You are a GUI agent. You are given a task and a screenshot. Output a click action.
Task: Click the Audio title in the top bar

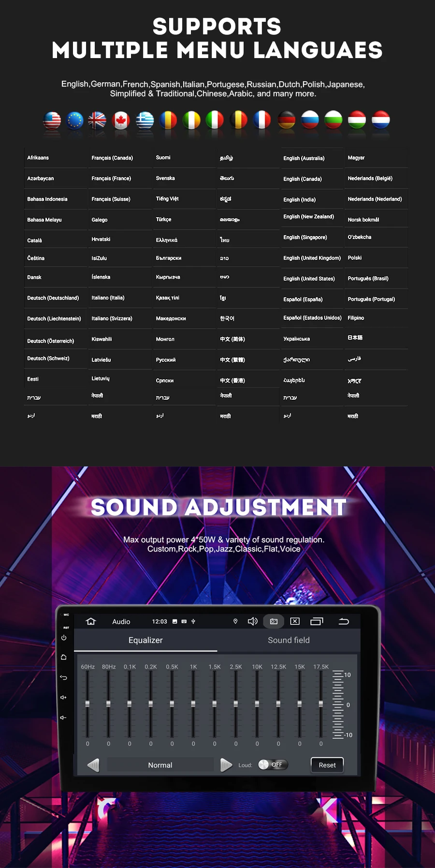tap(121, 622)
